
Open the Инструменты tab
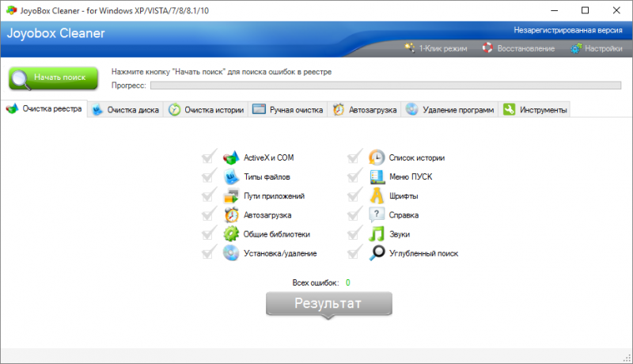(535, 110)
